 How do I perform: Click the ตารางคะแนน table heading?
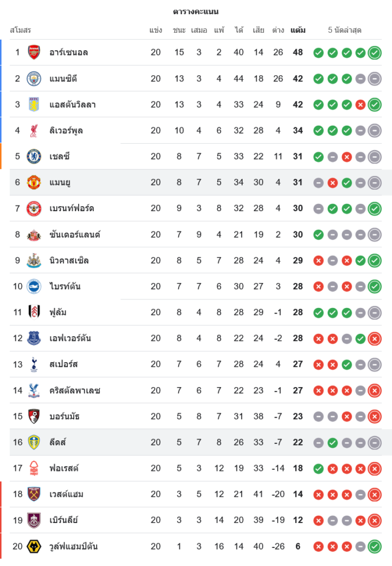(x=196, y=11)
